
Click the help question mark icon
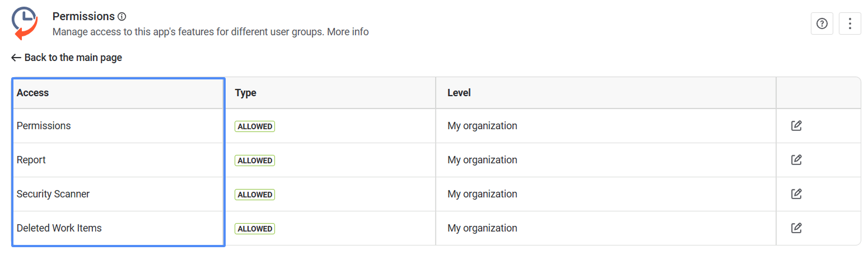click(822, 23)
